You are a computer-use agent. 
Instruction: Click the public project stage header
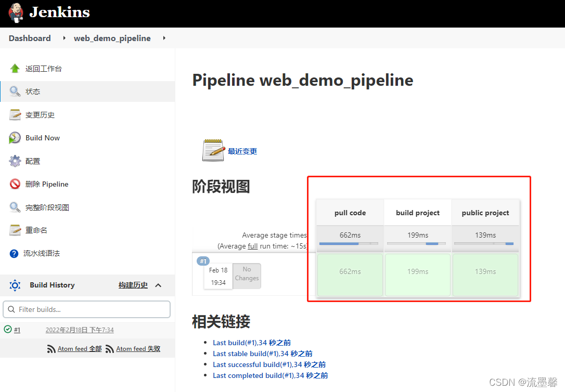pyautogui.click(x=485, y=213)
